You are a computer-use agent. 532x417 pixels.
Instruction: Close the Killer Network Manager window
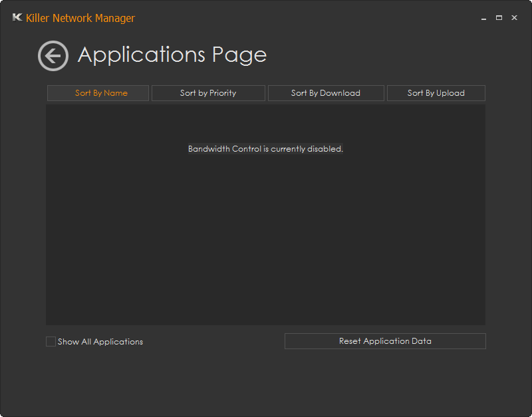[x=514, y=18]
